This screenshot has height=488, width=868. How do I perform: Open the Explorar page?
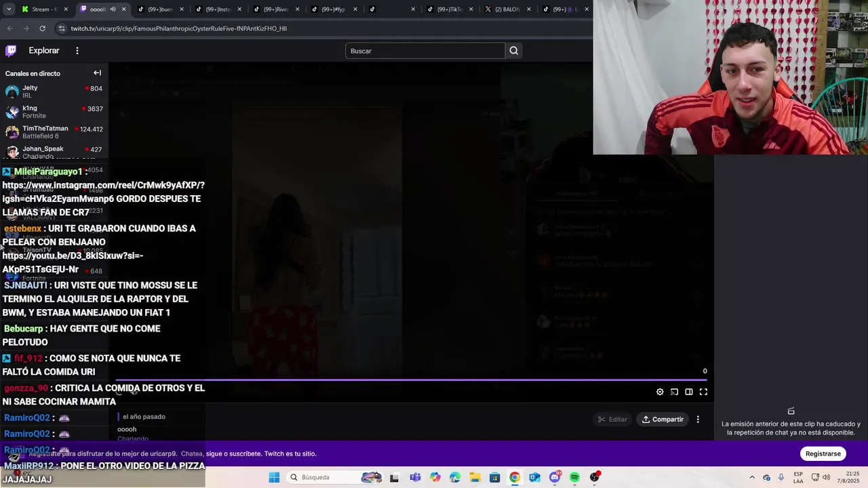[x=44, y=50]
